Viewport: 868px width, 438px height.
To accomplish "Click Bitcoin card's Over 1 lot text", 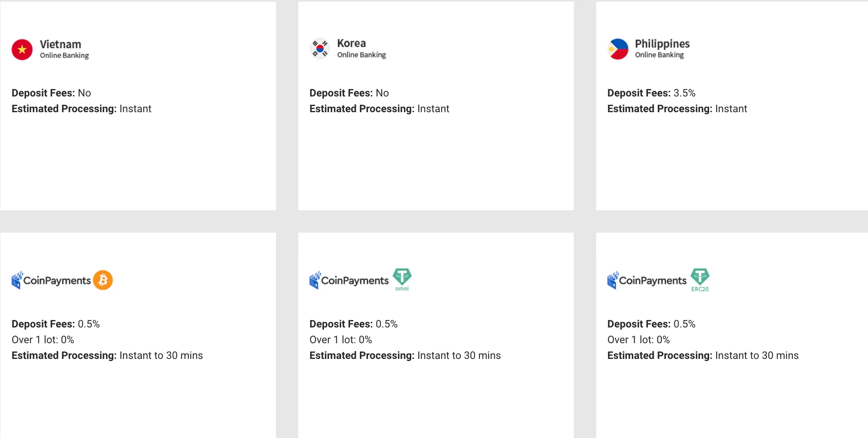I will tap(43, 339).
